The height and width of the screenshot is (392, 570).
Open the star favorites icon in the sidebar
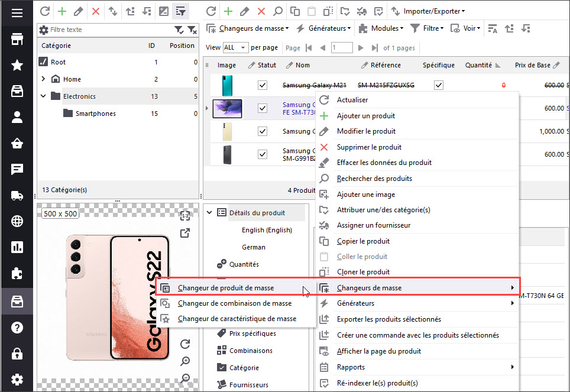click(17, 66)
